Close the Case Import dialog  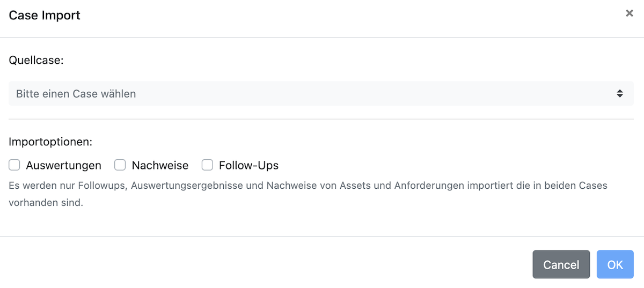(630, 13)
